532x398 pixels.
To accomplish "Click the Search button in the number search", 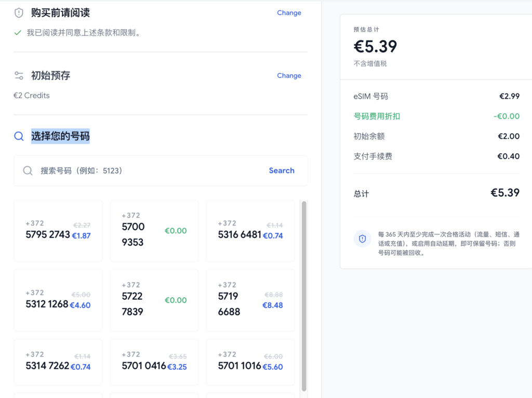I will 282,170.
